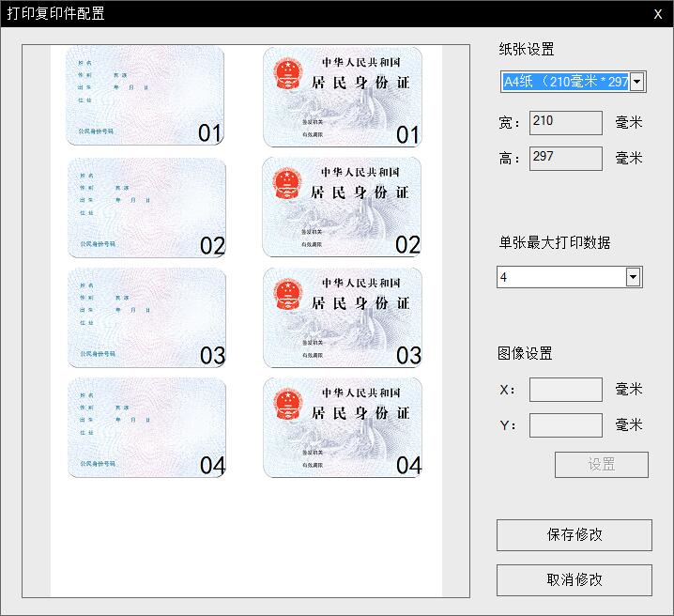674x616 pixels.
Task: Open the paper size A4 dropdown
Action: click(x=573, y=82)
